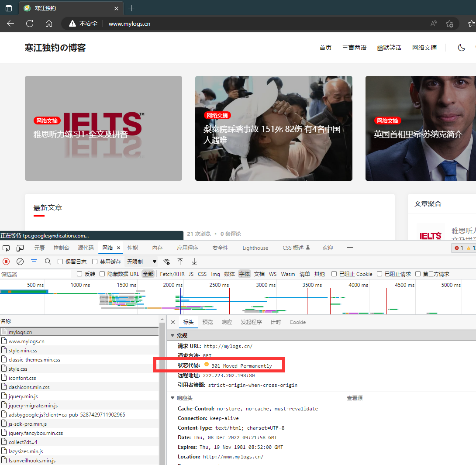Switch to 控制台 DevTools tab
Image resolution: width=476 pixels, height=465 pixels.
pyautogui.click(x=61, y=248)
